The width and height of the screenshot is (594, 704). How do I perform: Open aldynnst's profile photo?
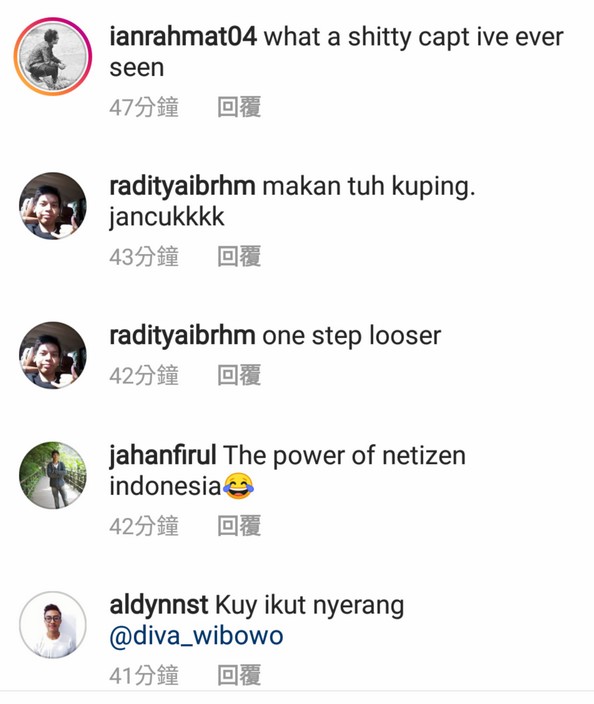click(x=53, y=625)
